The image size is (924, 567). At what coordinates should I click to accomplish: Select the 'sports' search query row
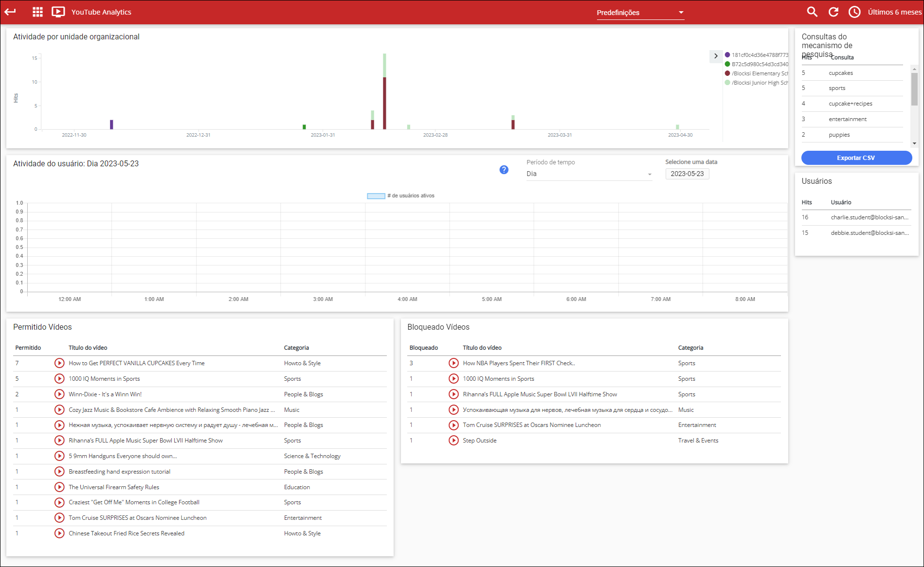852,89
